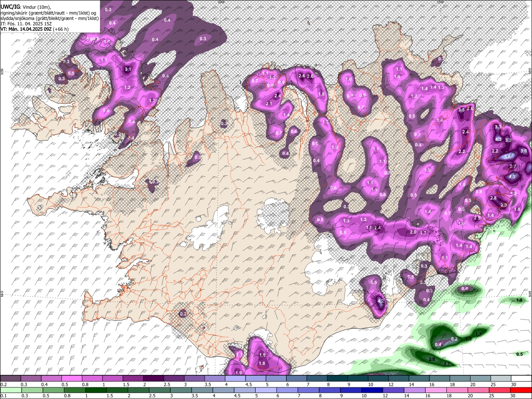Click the bright pink swatch between 0.5 and 0.8 in top legend row
Screen dimensions: 532x399
(71, 378)
